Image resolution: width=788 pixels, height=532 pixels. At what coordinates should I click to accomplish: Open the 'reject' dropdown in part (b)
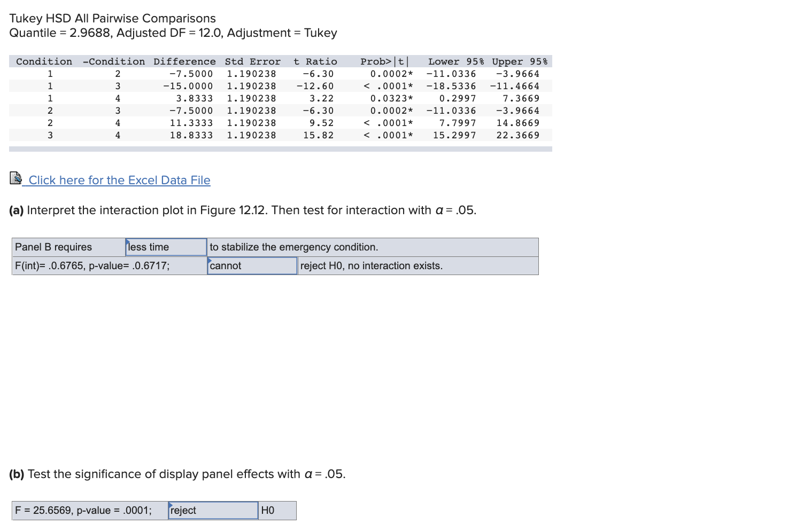pyautogui.click(x=213, y=511)
